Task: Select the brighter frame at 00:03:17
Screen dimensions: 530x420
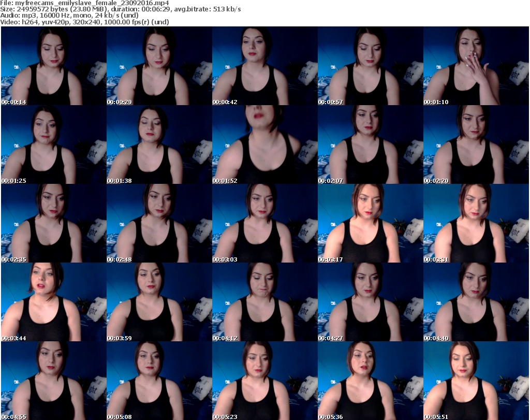Action: [370, 223]
